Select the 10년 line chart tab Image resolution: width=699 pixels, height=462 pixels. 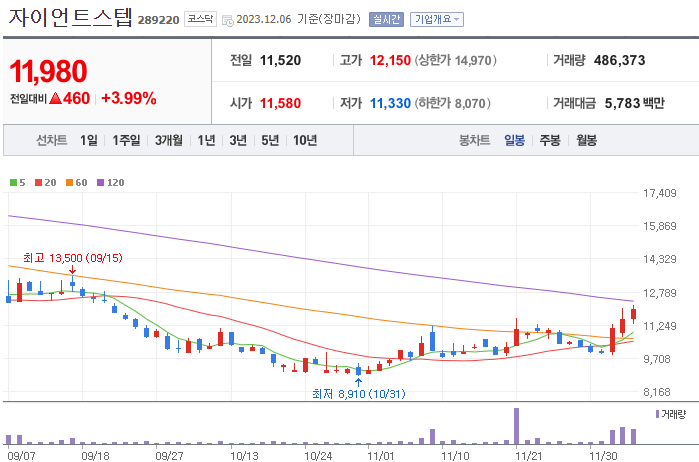(305, 140)
